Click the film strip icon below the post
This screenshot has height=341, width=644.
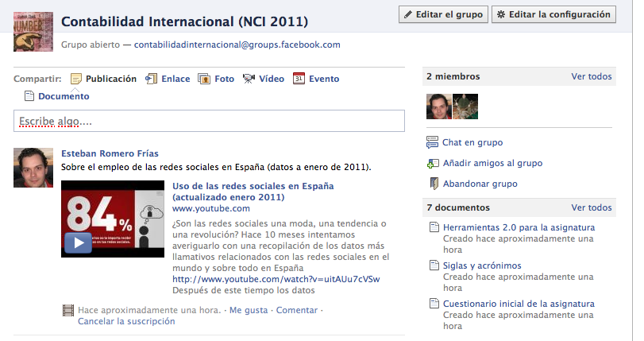(68, 310)
